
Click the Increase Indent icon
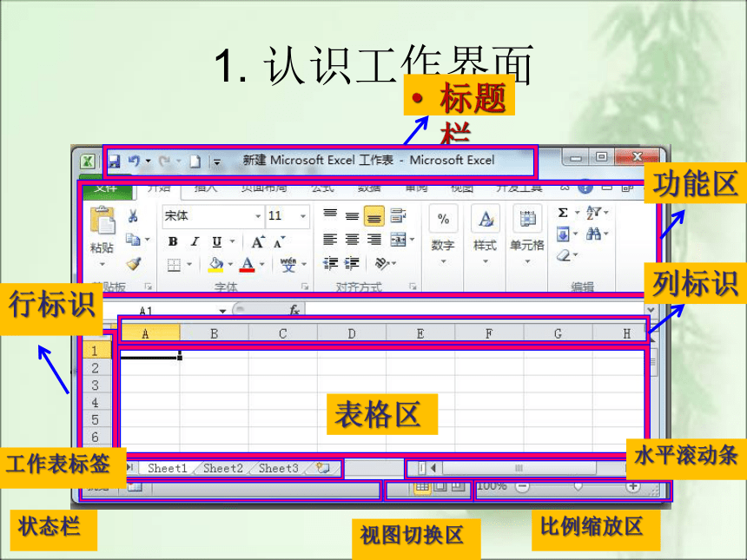click(352, 263)
